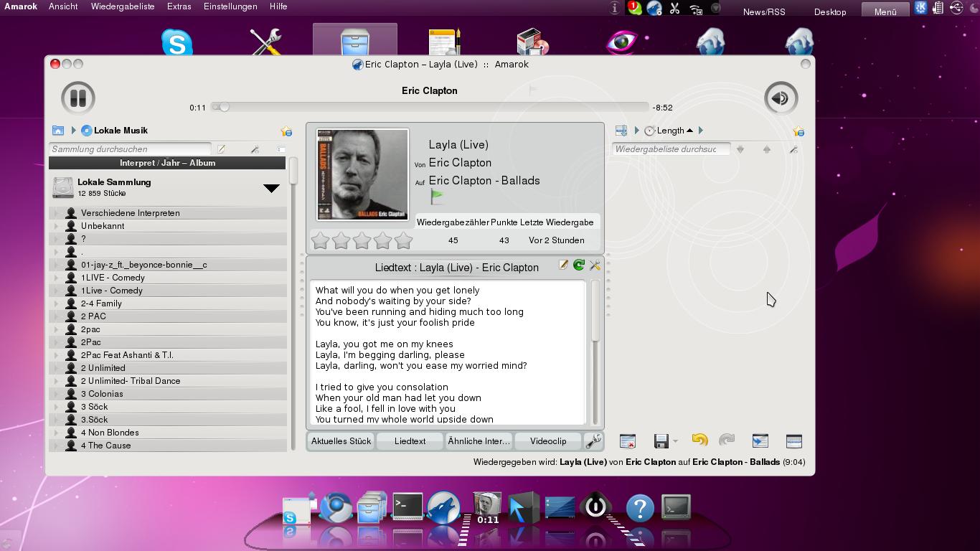Screen dimensions: 980x551
Task: Click the Skype icon on the desktop panel
Action: tap(177, 42)
